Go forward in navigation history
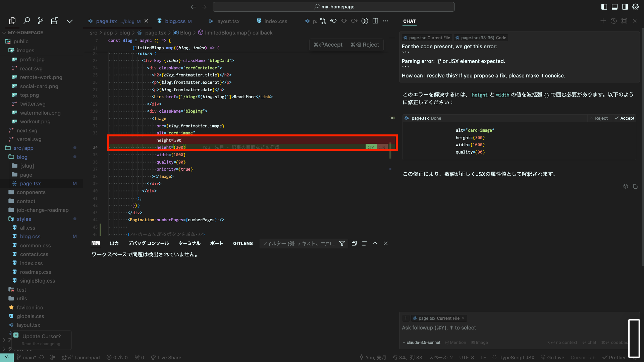The width and height of the screenshot is (644, 362). point(204,7)
